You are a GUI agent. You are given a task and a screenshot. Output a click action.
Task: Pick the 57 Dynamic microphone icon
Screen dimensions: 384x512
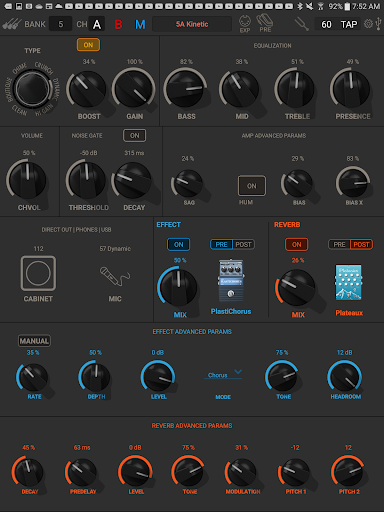[x=115, y=276]
